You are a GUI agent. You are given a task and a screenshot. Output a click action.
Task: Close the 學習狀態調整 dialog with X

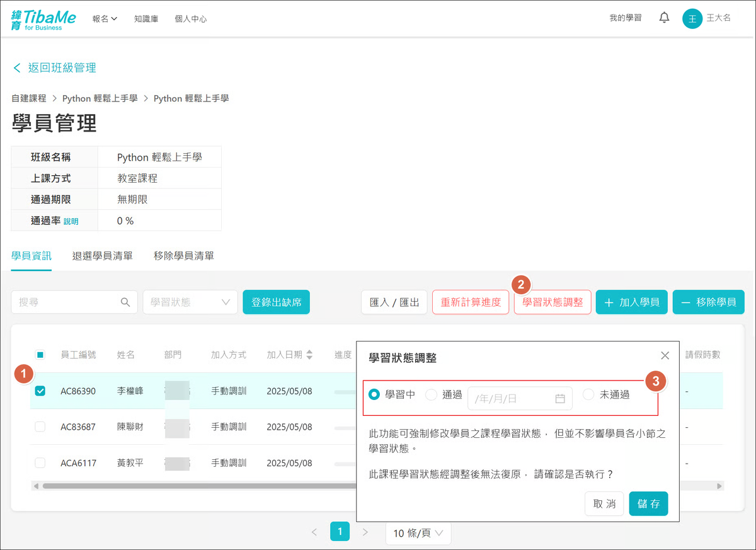click(x=665, y=356)
